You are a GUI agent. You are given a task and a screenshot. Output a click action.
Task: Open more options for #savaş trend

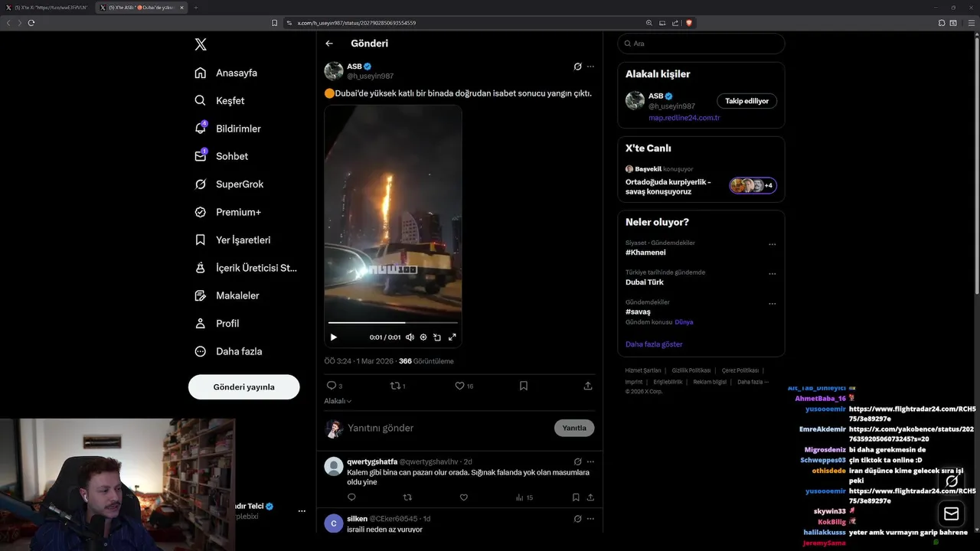pos(772,304)
